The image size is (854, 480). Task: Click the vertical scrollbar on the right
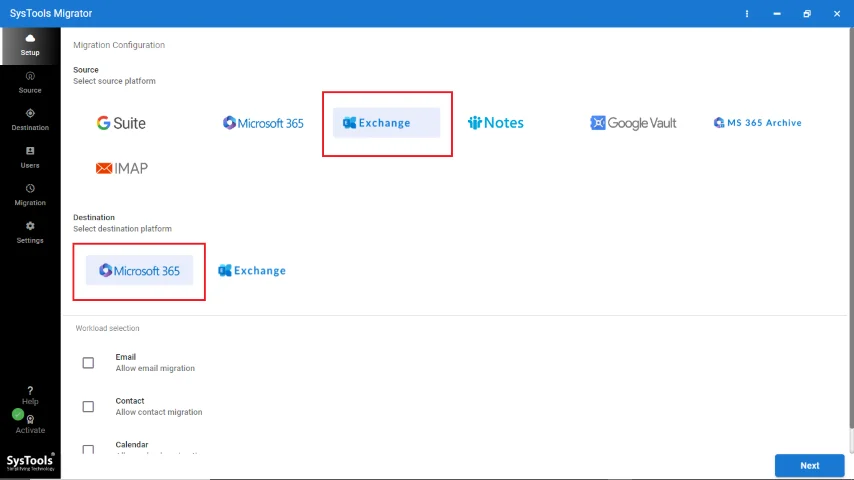coord(851,229)
